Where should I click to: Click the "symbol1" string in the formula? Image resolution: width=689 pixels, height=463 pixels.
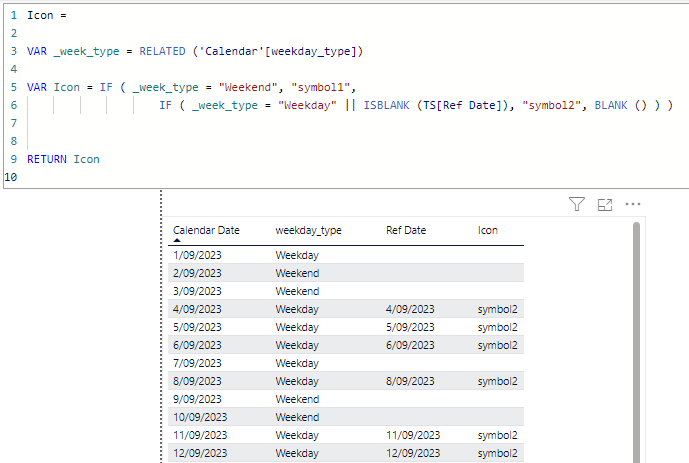tap(320, 87)
